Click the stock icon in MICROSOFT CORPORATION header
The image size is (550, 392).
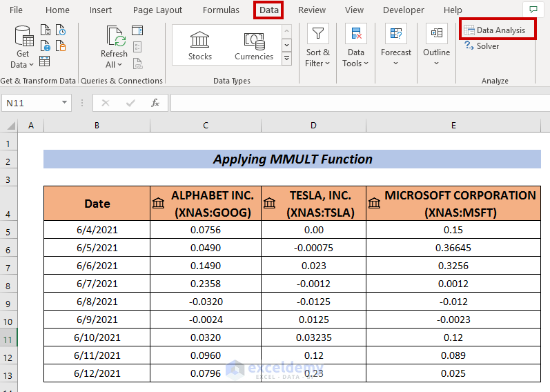coord(374,203)
